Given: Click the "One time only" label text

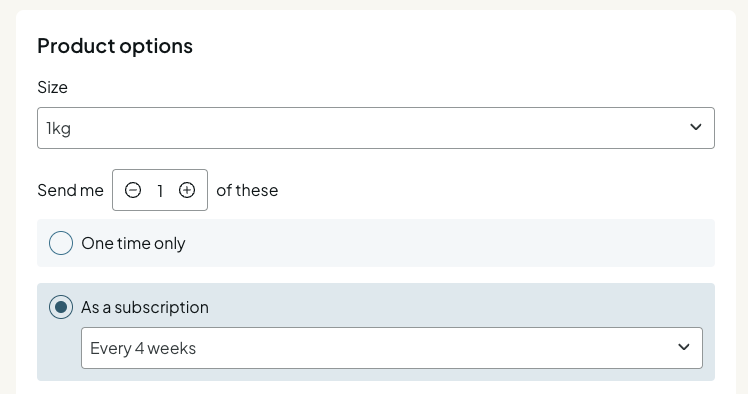Looking at the screenshot, I should point(133,243).
